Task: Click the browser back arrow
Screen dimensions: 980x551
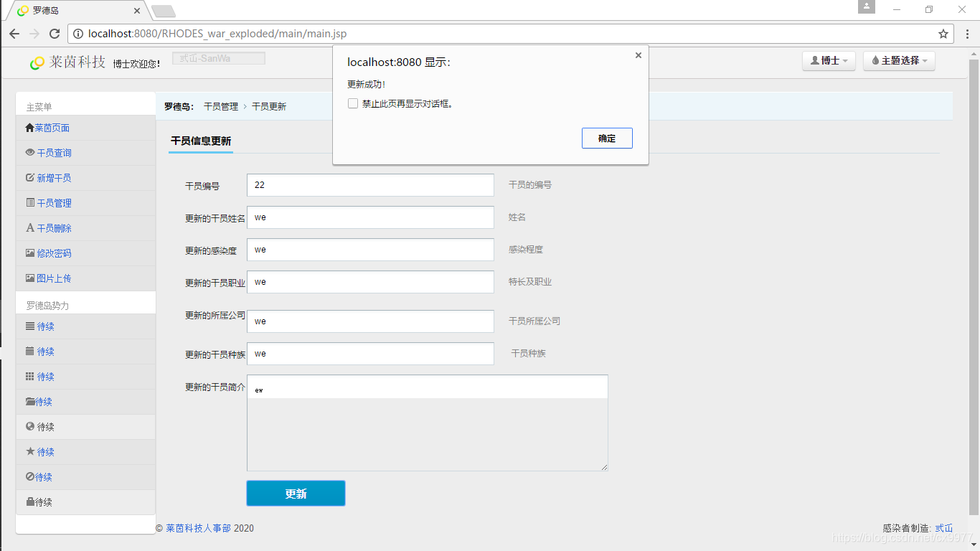Action: pyautogui.click(x=14, y=34)
